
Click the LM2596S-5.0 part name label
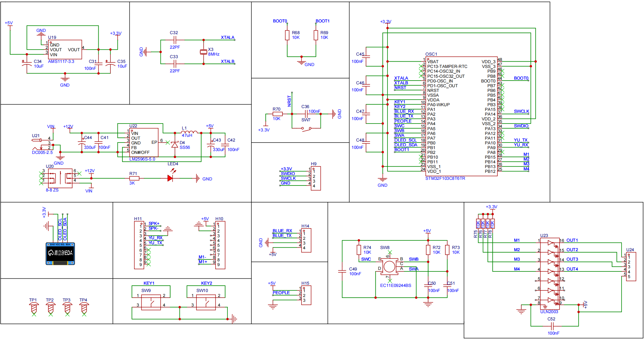click(142, 159)
